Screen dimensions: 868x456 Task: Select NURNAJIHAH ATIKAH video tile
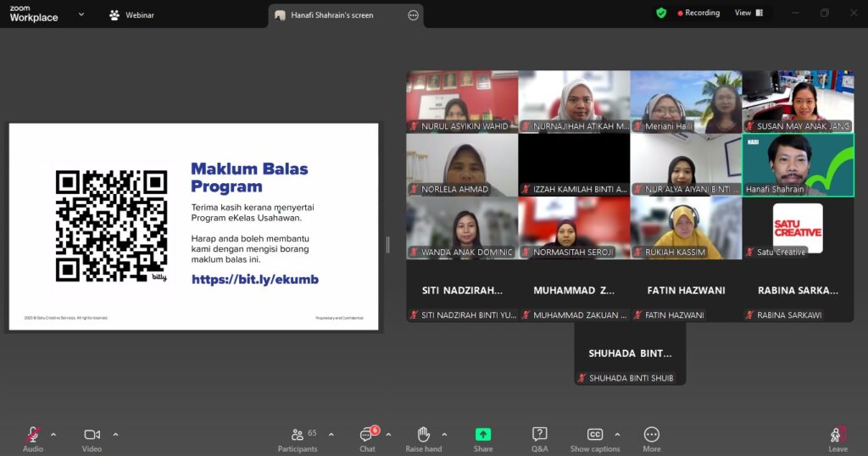574,102
